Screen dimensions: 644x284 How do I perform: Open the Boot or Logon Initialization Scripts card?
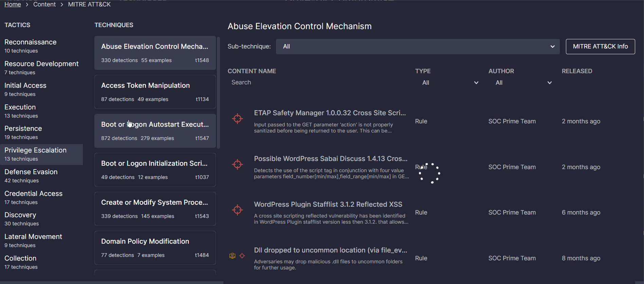[155, 170]
